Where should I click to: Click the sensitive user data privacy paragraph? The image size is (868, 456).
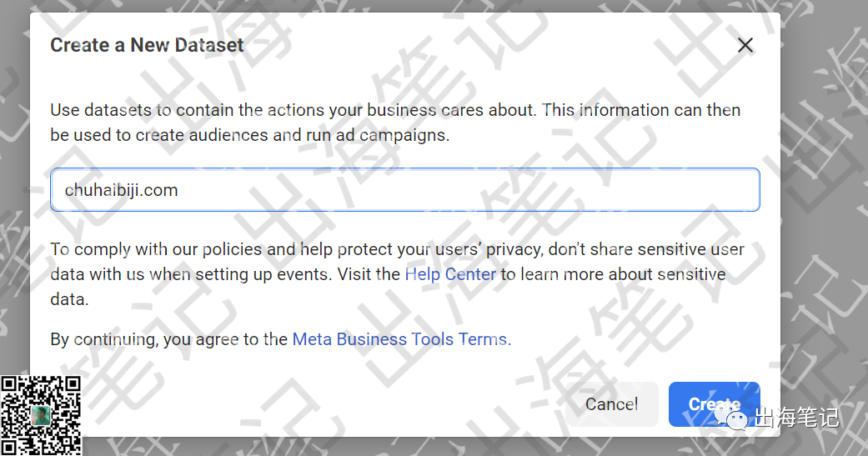[x=398, y=274]
